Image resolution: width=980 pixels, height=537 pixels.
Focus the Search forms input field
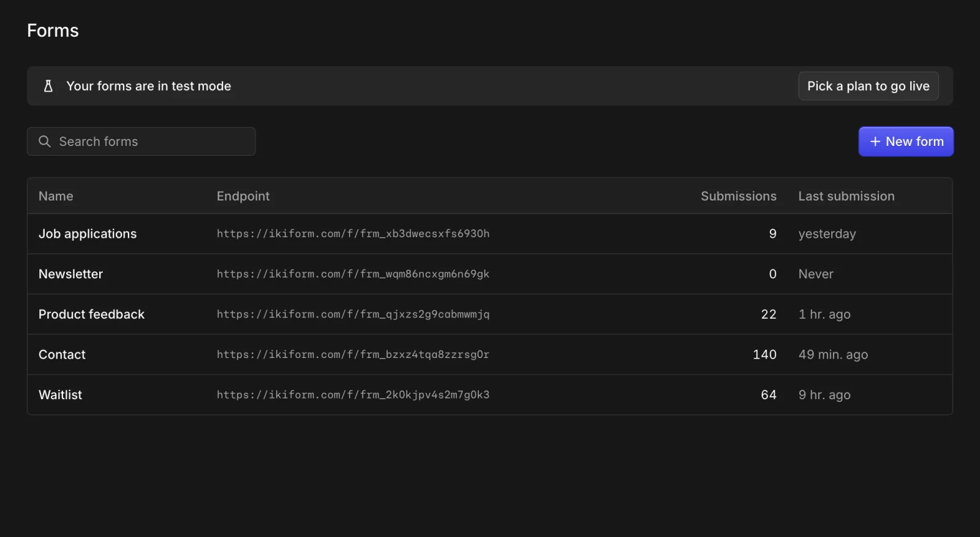[141, 142]
